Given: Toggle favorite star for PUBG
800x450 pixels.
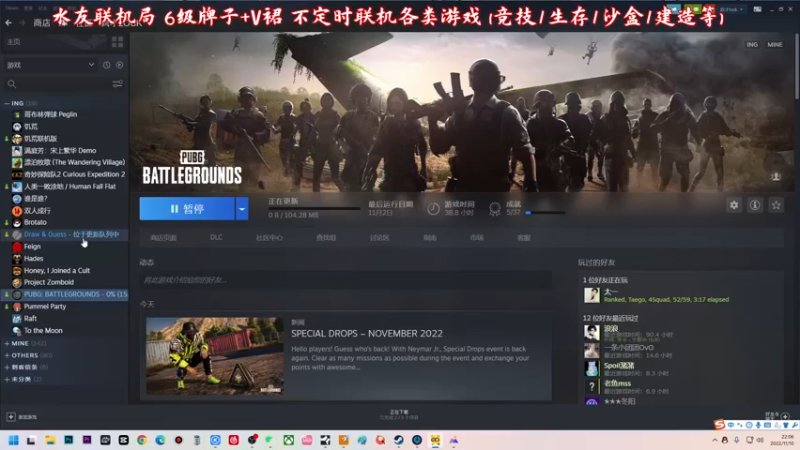Looking at the screenshot, I should (776, 205).
